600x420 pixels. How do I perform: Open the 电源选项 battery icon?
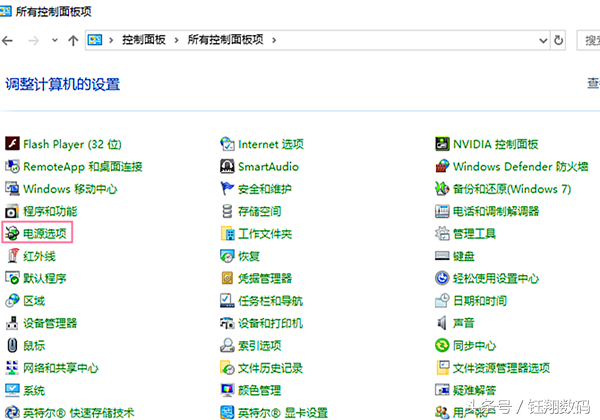coord(12,233)
